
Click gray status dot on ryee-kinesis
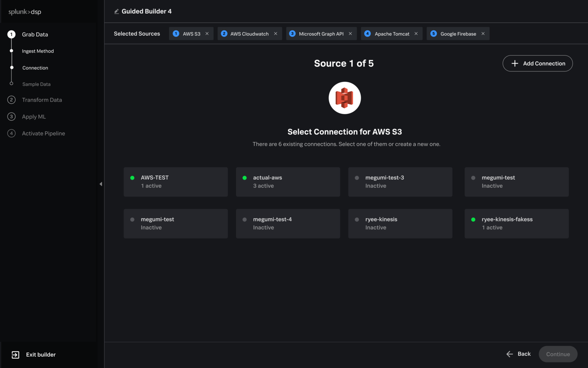click(357, 220)
